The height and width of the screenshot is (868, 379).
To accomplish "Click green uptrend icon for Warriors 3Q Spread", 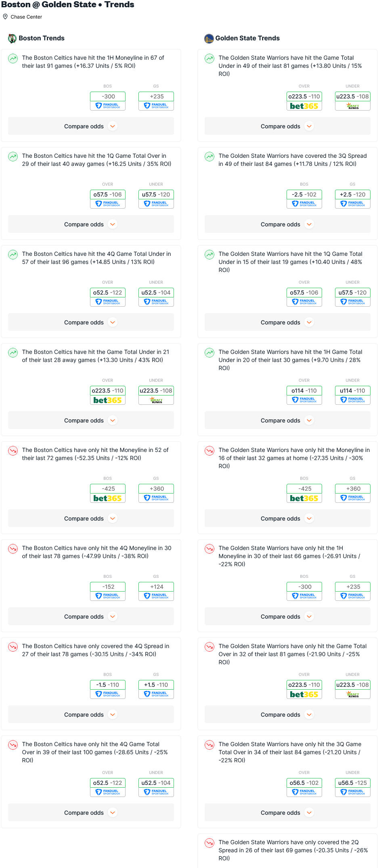I will [209, 157].
